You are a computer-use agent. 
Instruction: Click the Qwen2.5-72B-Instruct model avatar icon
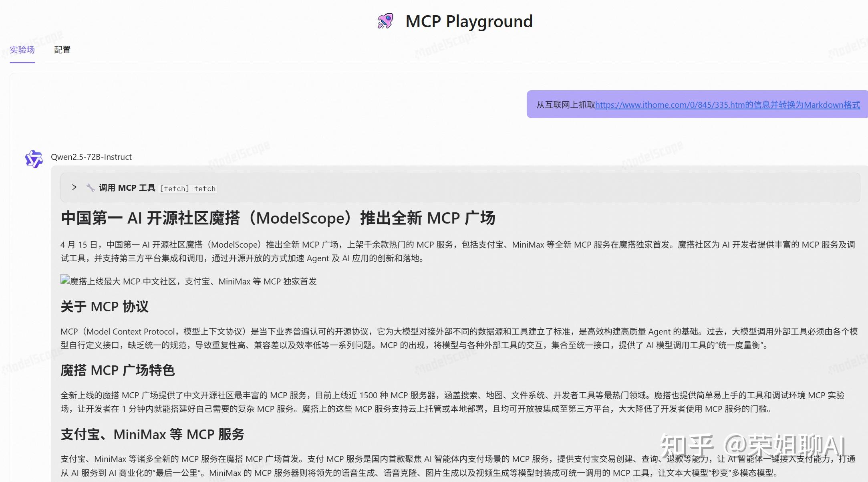point(34,159)
